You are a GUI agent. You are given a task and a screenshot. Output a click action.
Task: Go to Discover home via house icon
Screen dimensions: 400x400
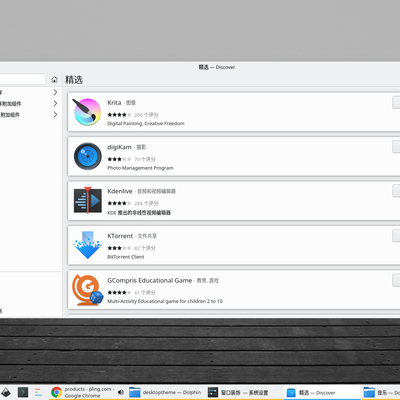point(54,80)
